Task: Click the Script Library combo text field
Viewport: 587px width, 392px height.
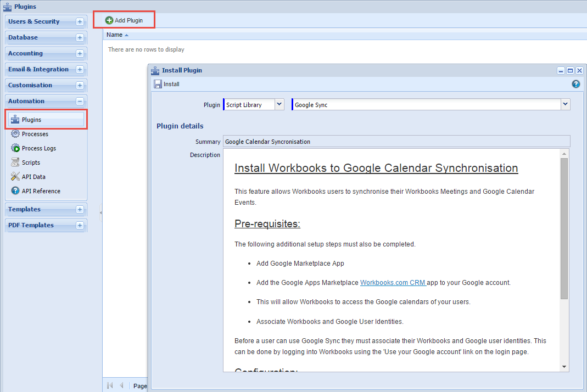Action: (x=249, y=104)
